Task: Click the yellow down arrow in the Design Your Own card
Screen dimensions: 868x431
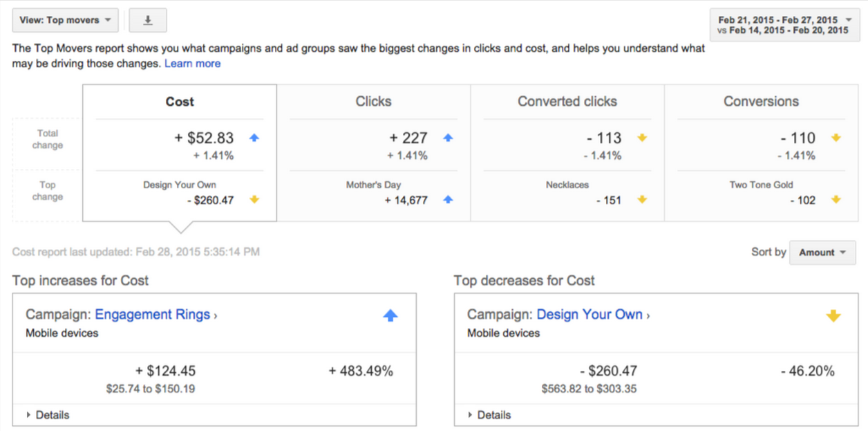Action: tap(833, 315)
